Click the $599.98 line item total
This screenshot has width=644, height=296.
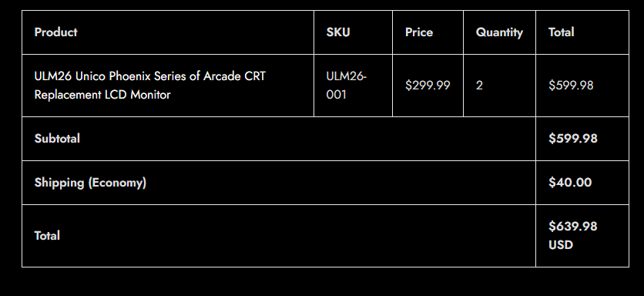[571, 86]
